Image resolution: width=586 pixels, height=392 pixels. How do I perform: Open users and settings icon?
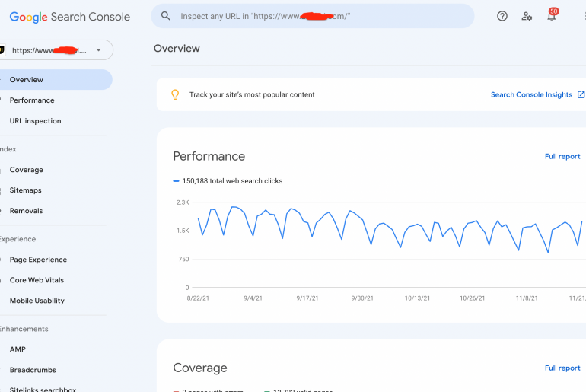click(527, 16)
